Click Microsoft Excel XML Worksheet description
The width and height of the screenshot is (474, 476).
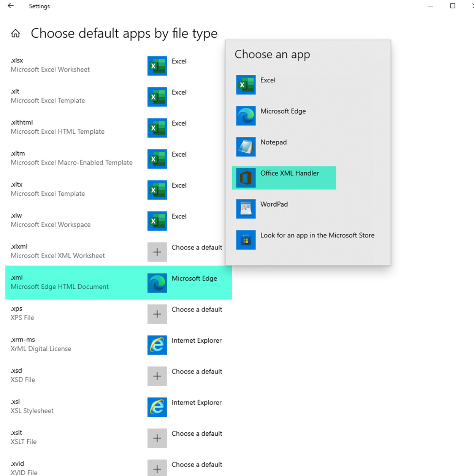pyautogui.click(x=58, y=256)
